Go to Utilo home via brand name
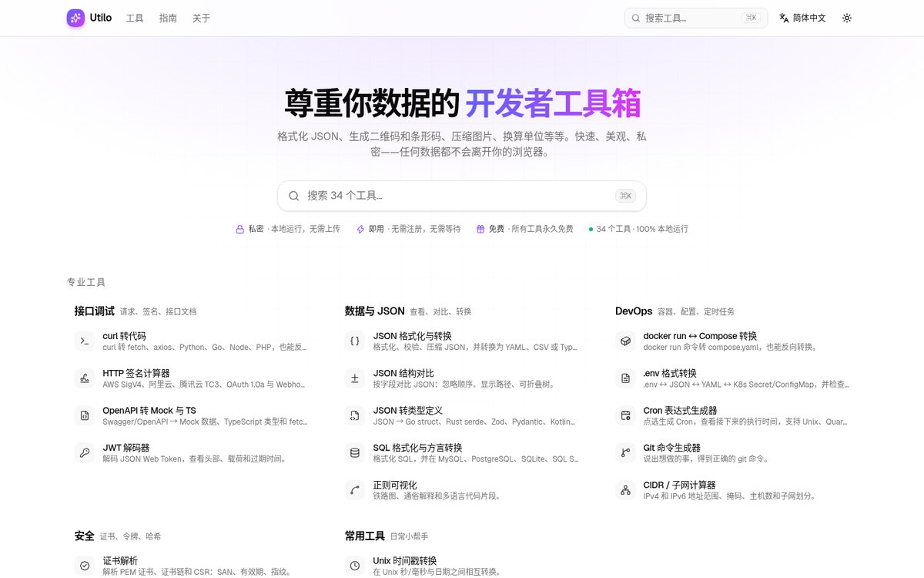This screenshot has width=924, height=578. point(101,18)
